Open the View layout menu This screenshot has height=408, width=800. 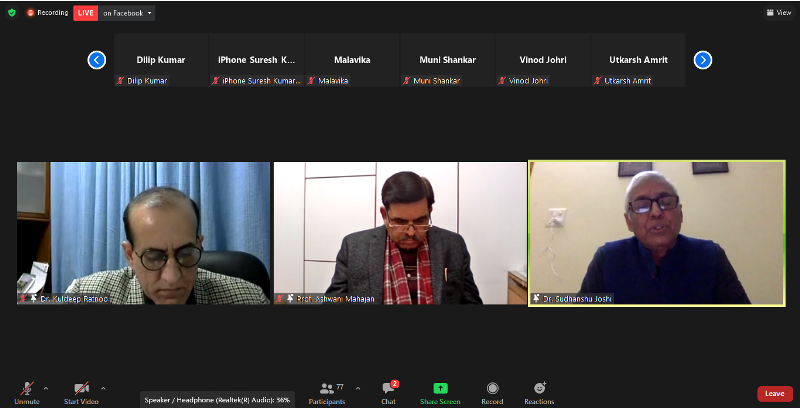778,13
